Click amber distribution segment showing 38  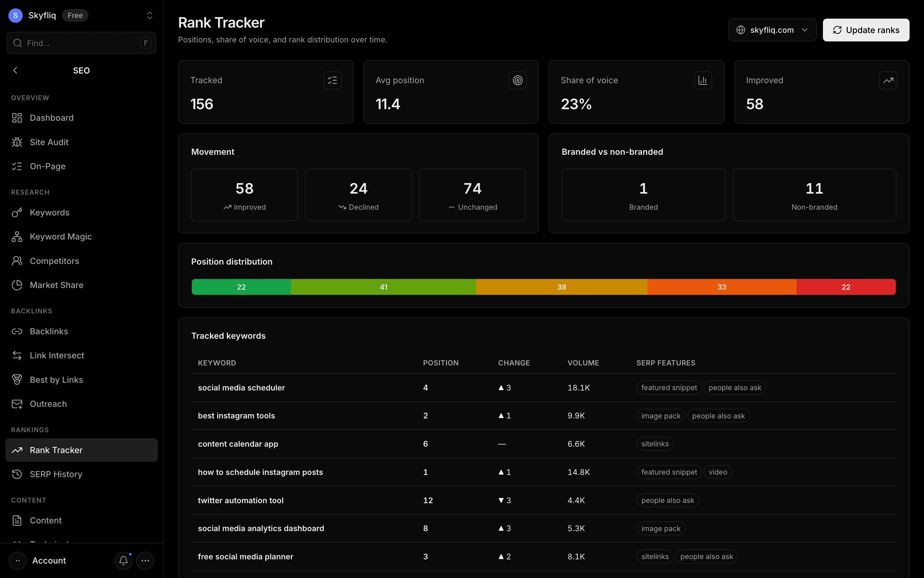pyautogui.click(x=562, y=287)
